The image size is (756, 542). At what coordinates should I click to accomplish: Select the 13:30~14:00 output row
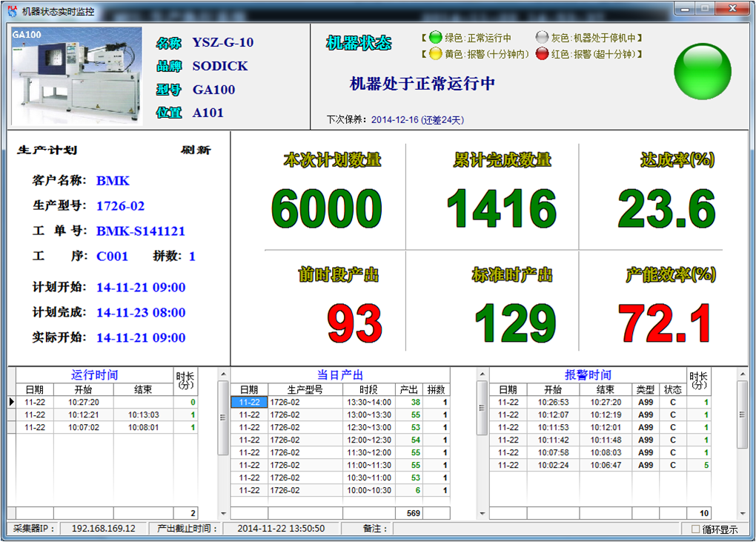coord(368,403)
